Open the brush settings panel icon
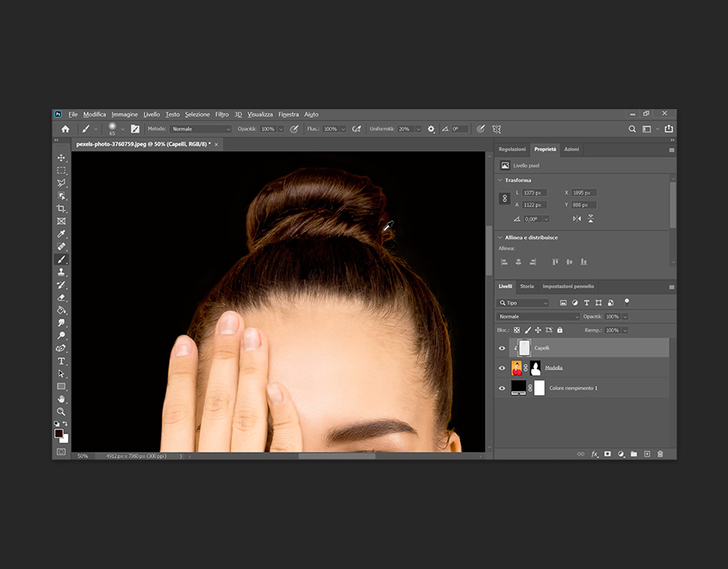The height and width of the screenshot is (569, 728). (135, 129)
